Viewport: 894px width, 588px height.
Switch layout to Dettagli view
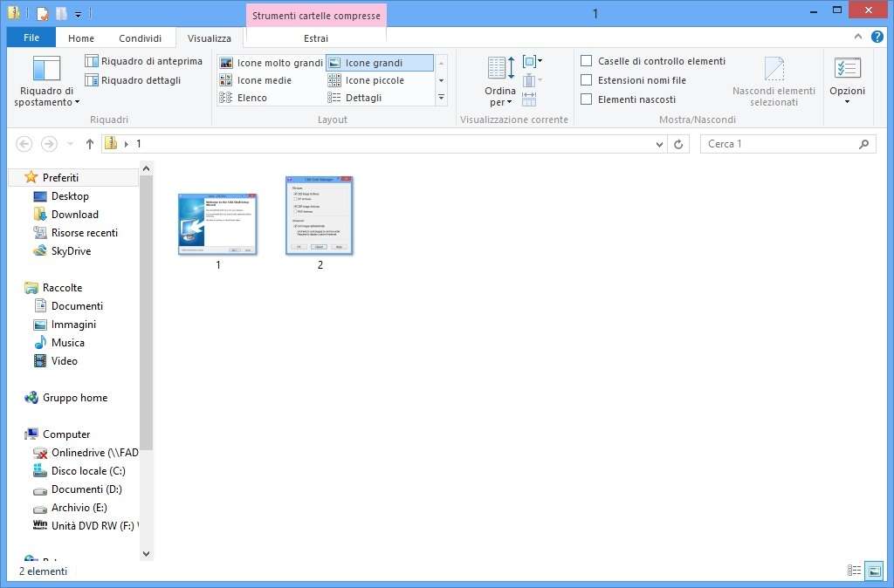coord(361,97)
